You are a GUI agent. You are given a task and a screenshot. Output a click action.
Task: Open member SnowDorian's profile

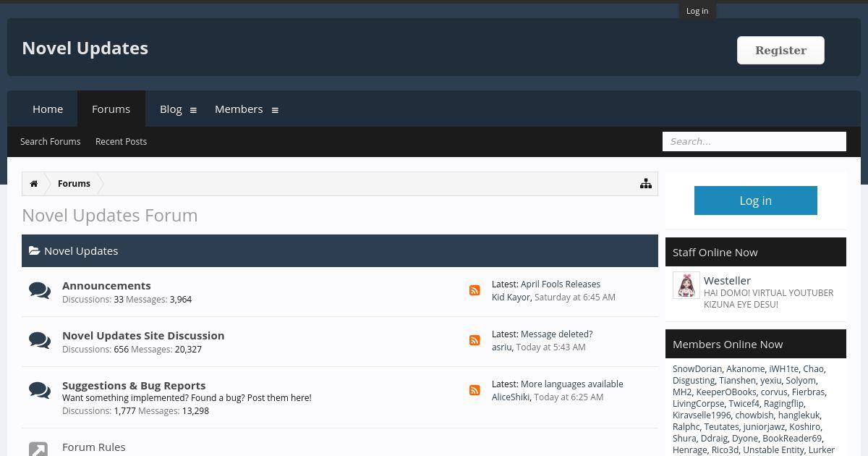(x=697, y=368)
